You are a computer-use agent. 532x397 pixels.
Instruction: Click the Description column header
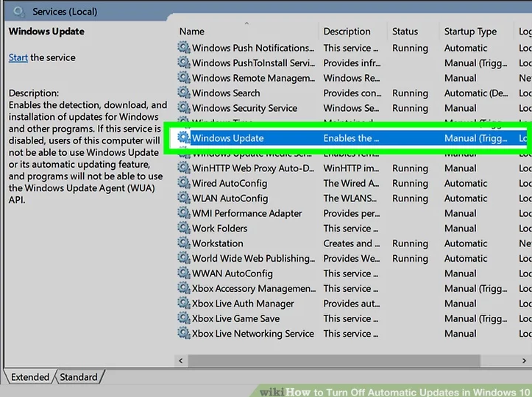(347, 32)
